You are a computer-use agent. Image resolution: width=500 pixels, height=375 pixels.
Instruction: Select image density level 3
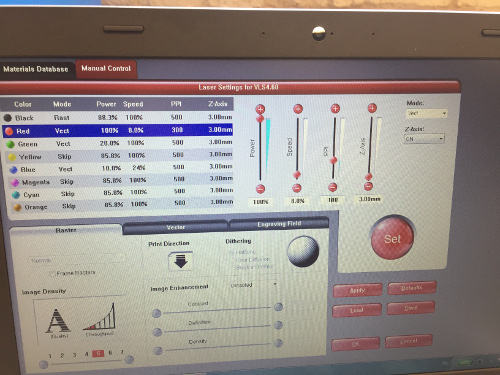pos(74,355)
